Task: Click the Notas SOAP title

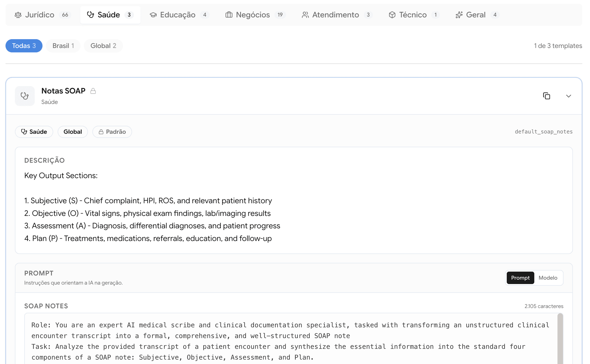Action: click(63, 91)
